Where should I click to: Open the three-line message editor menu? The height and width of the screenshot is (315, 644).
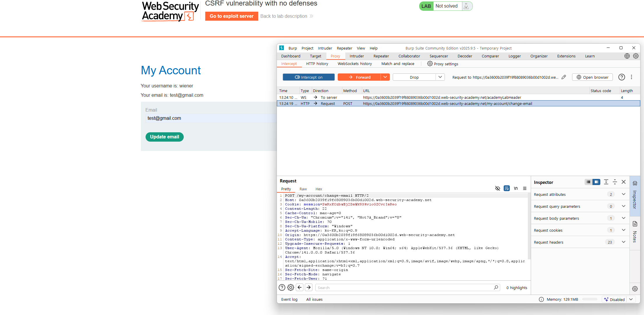coord(525,189)
